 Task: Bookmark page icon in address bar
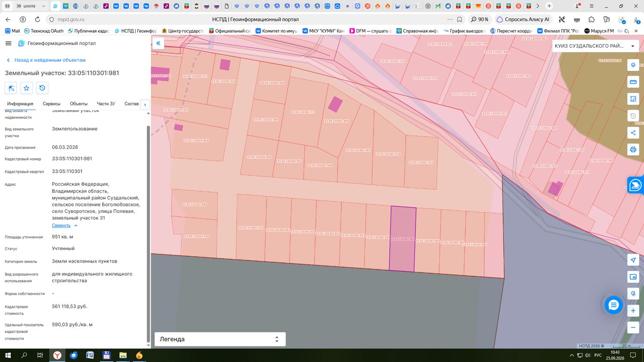[x=459, y=19]
